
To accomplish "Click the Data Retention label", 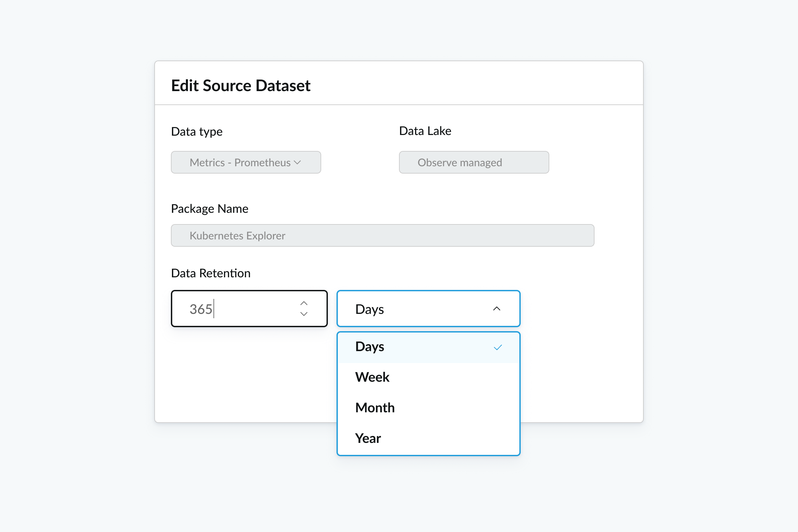I will (211, 273).
